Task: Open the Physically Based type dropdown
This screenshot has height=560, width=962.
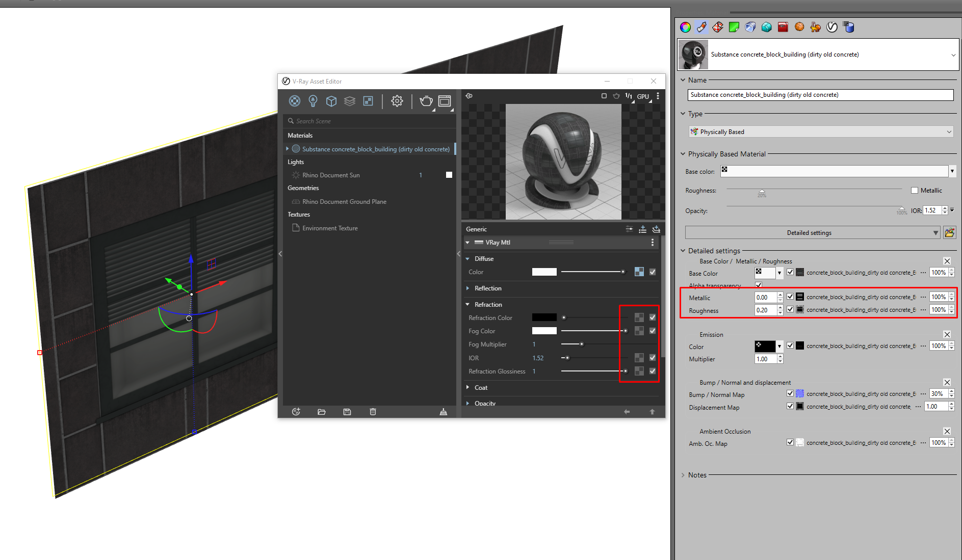Action: click(x=821, y=132)
